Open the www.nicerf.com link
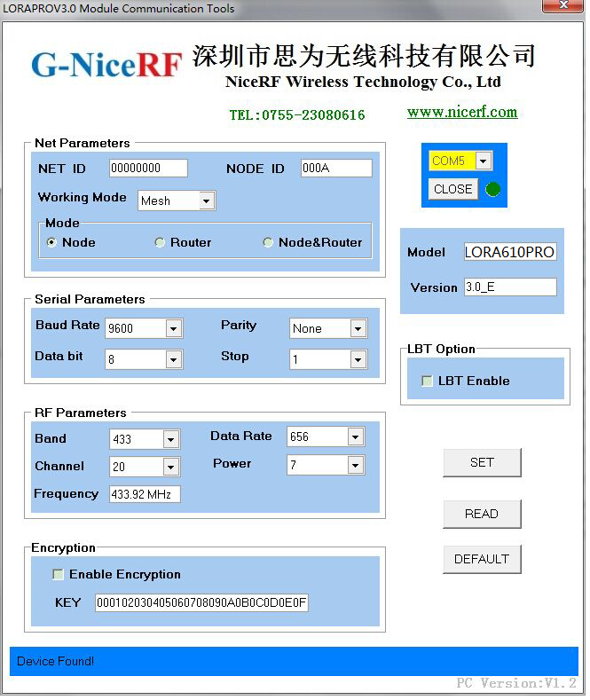The image size is (590, 700). pos(461,112)
